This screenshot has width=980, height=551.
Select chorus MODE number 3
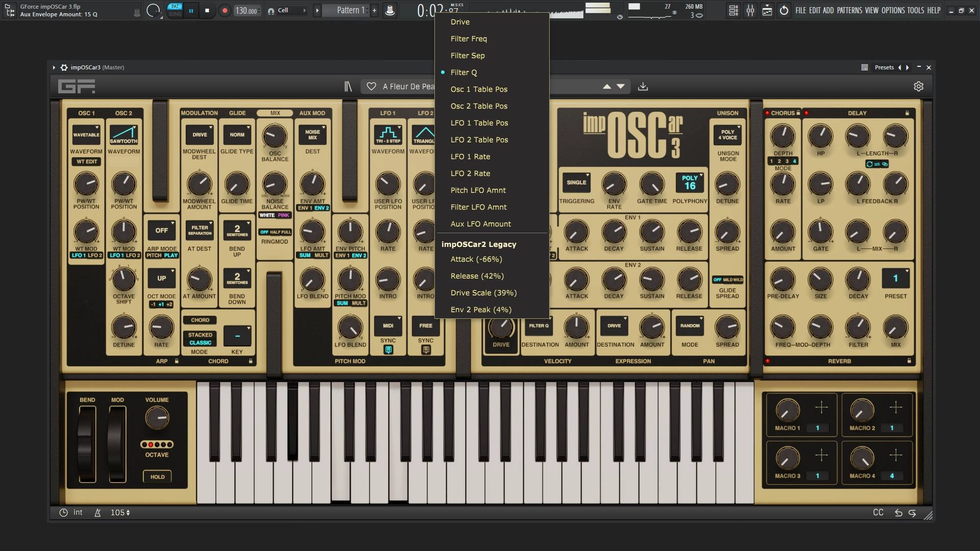coord(787,161)
